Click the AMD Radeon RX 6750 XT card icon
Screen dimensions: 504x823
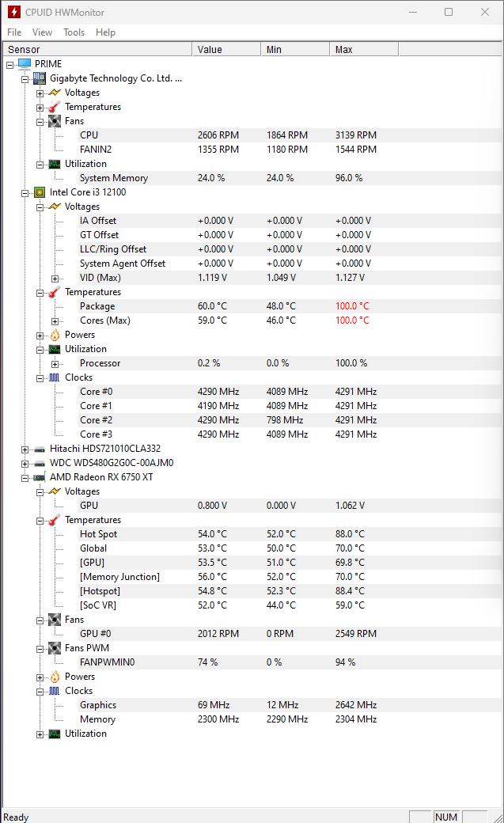tap(40, 477)
